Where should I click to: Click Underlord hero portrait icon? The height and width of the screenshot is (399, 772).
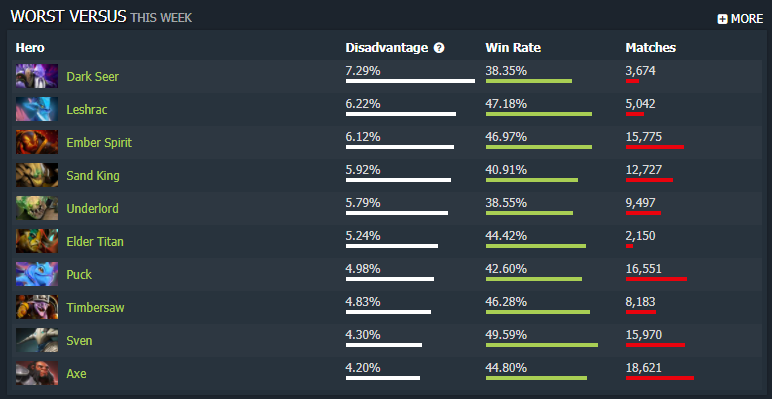coord(37,208)
